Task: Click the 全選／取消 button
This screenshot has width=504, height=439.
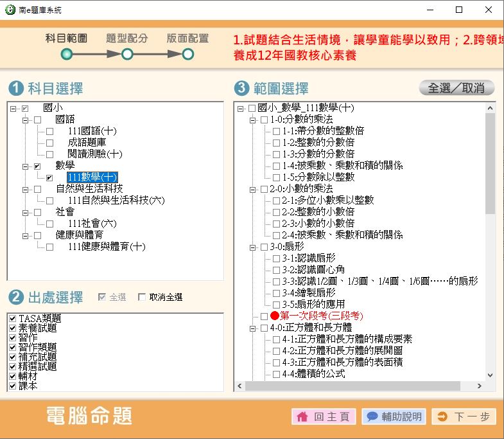Action: 456,88
